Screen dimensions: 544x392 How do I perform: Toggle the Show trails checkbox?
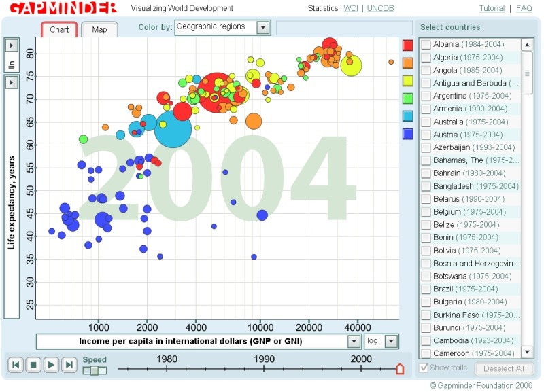coord(424,368)
